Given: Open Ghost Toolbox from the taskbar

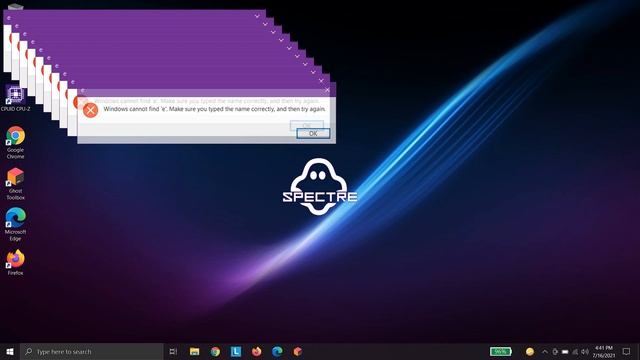Looking at the screenshot, I should pos(298,351).
